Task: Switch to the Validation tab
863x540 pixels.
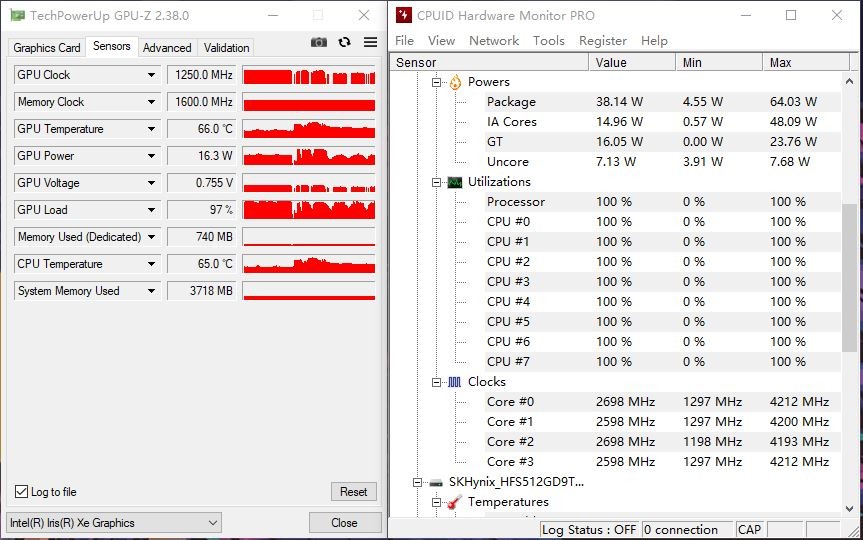Action: (226, 48)
